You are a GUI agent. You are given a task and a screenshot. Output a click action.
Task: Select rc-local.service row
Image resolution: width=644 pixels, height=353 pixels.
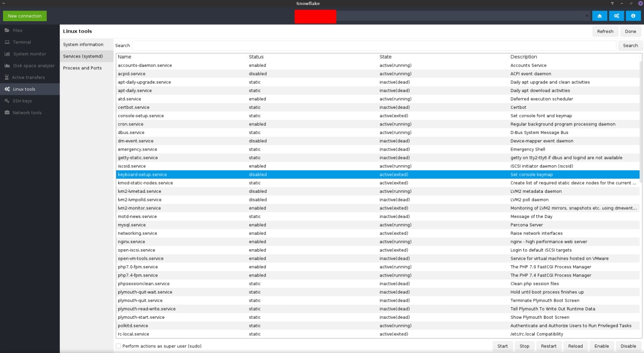378,334
